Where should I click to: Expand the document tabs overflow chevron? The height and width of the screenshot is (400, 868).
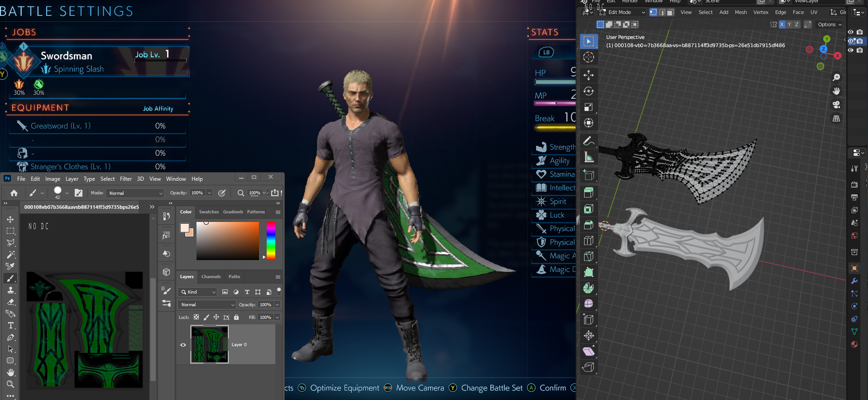pos(152,207)
